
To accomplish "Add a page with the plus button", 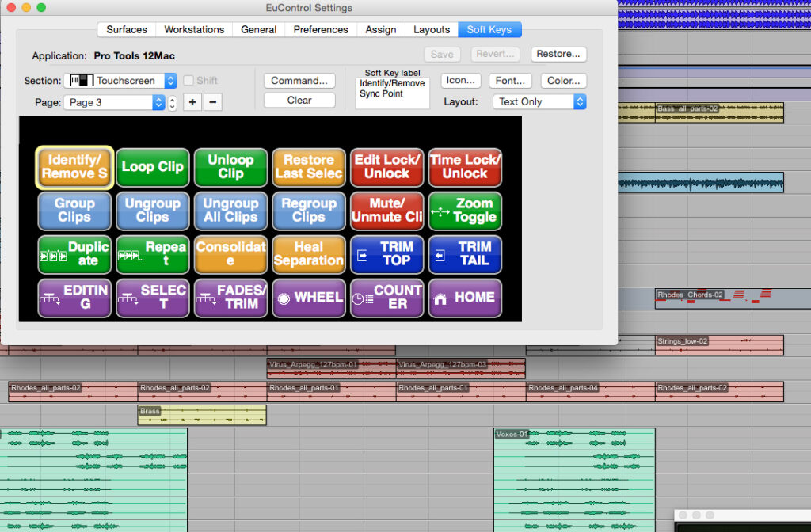I will [x=192, y=102].
